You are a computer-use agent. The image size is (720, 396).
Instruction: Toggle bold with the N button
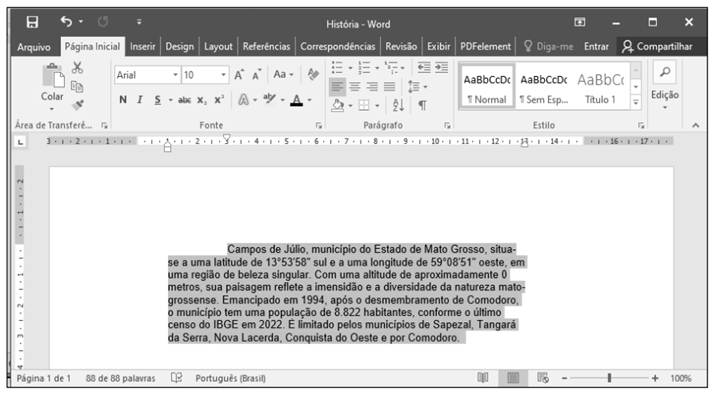(x=123, y=100)
